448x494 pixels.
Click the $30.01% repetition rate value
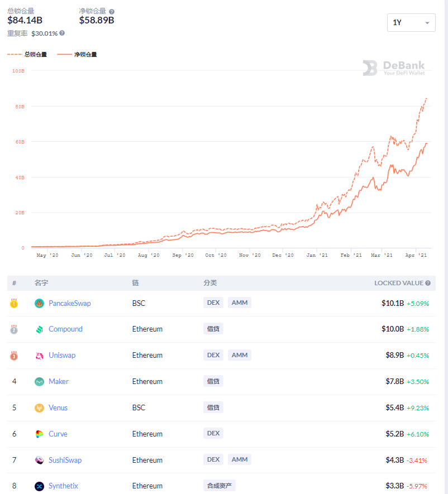(45, 33)
